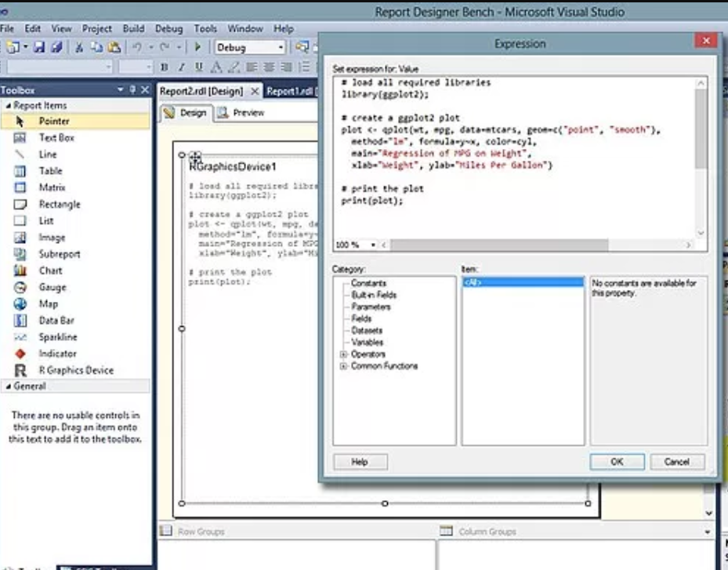Select the Map report item
The width and height of the screenshot is (728, 570).
point(75,303)
